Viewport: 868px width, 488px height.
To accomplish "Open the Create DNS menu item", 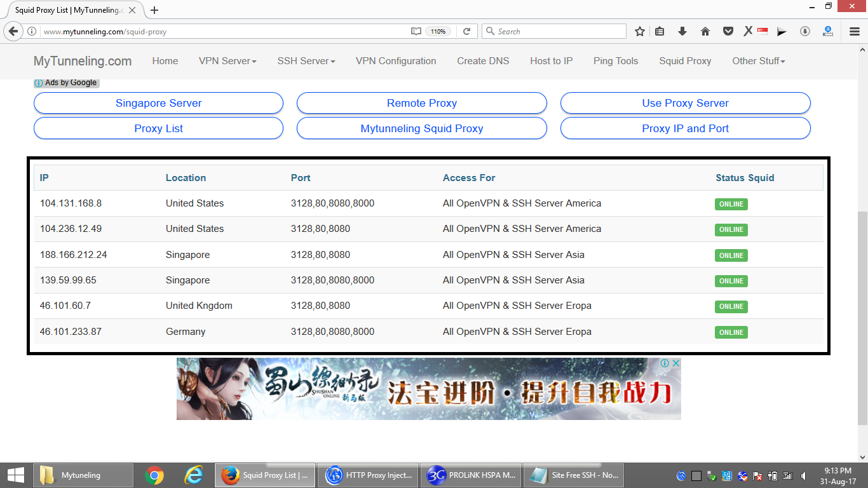I will coord(483,61).
